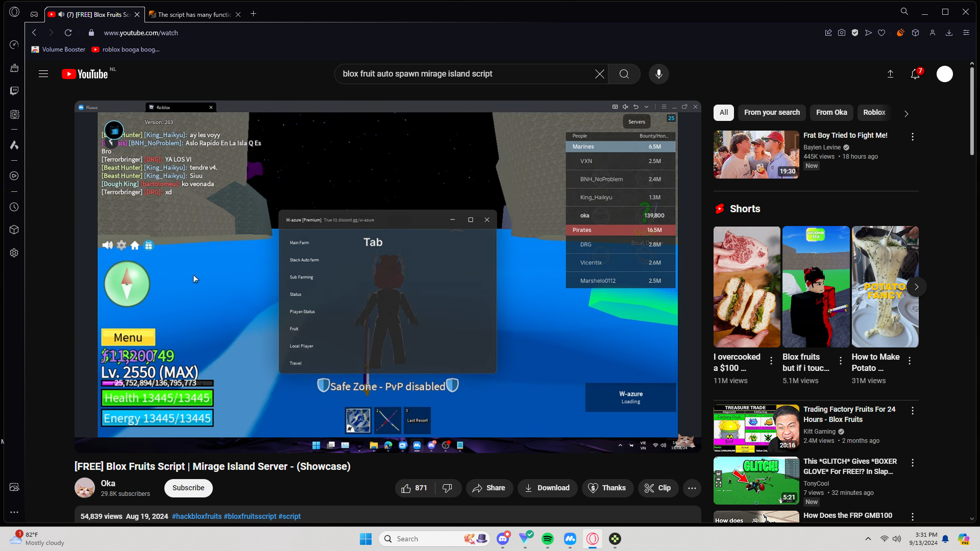Open the #hackbloxfruits hashtag link

[197, 516]
